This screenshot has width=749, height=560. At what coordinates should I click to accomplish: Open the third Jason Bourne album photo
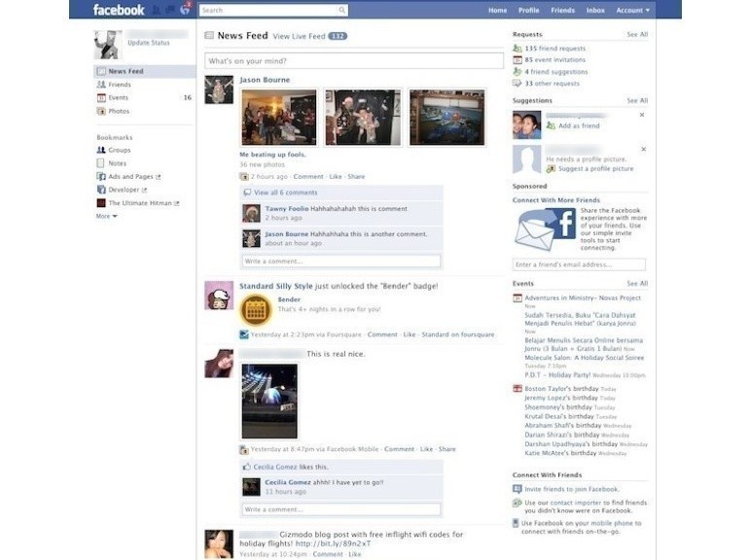pyautogui.click(x=446, y=117)
